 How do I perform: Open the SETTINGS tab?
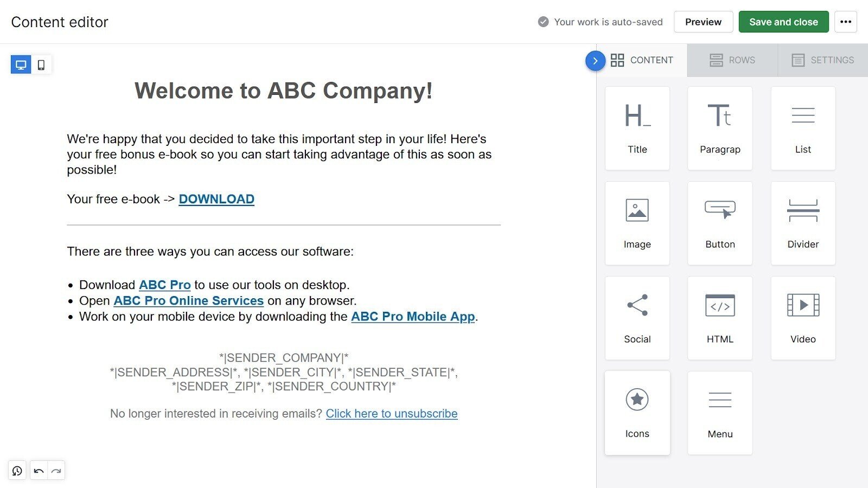(821, 60)
